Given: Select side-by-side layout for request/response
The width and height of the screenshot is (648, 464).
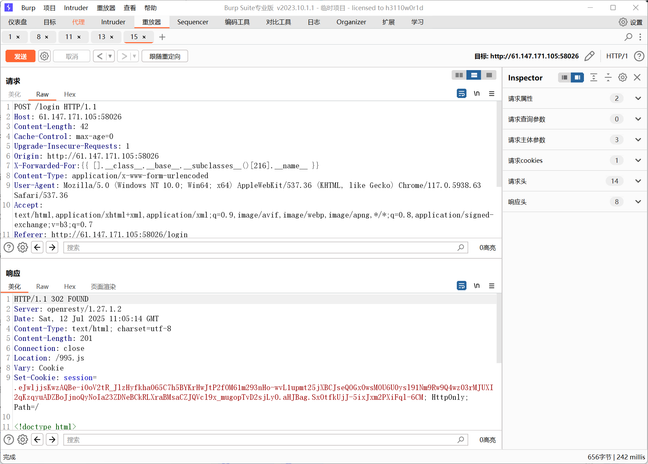Looking at the screenshot, I should [459, 75].
